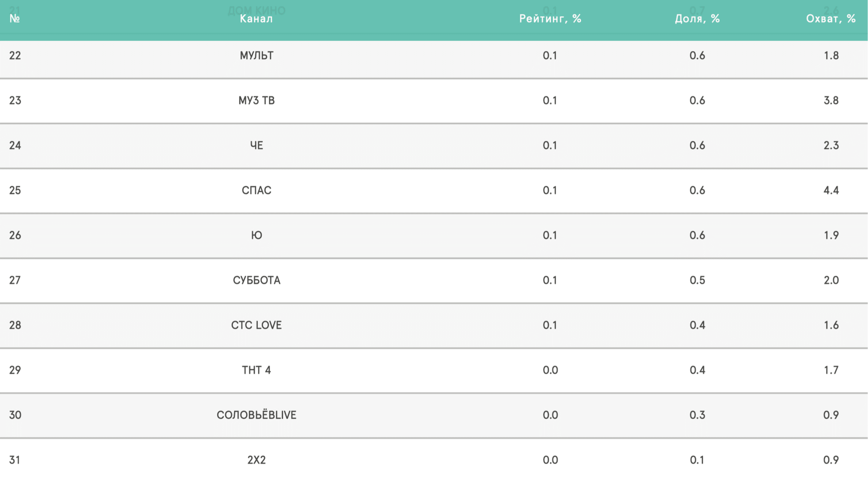This screenshot has height=488, width=868.
Task: Select the ТНТ 4 channel entry
Action: (256, 370)
